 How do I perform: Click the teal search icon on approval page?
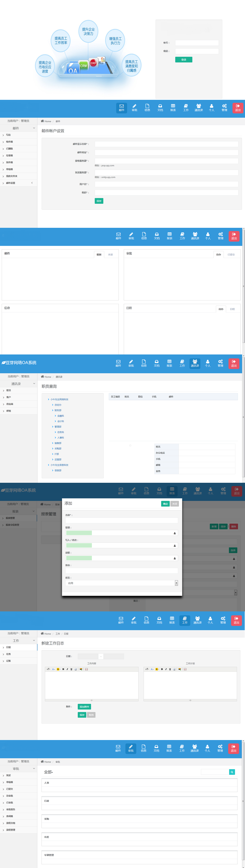tap(232, 772)
